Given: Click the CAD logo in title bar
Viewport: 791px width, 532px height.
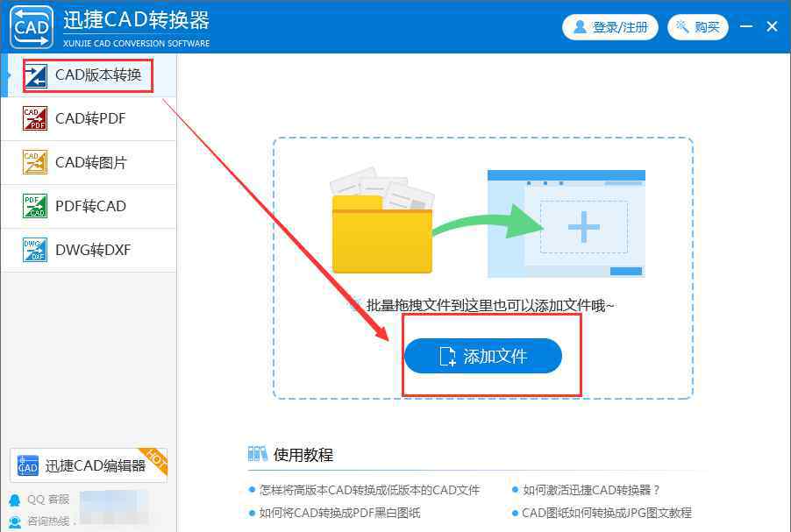Looking at the screenshot, I should pyautogui.click(x=32, y=27).
